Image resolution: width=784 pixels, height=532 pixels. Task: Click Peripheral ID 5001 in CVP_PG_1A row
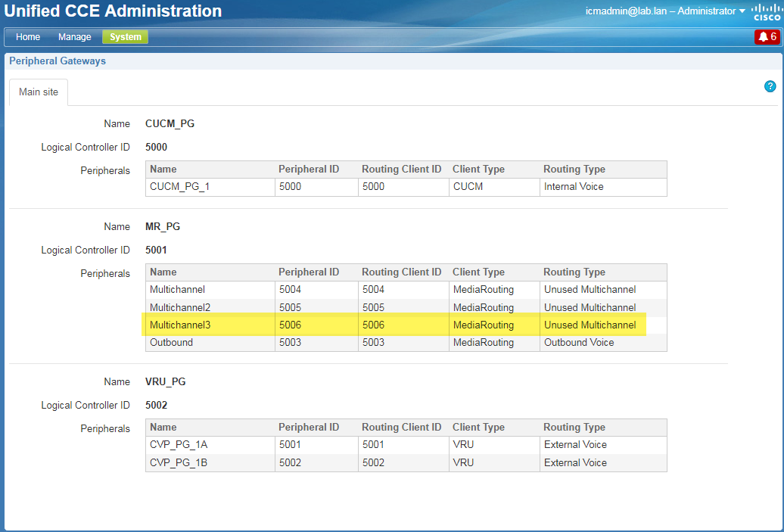pos(316,445)
